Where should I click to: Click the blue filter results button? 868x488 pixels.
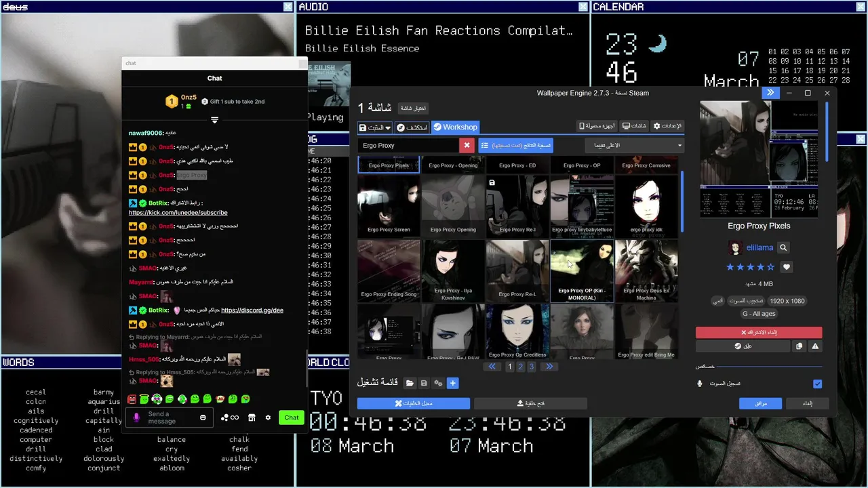click(x=515, y=145)
